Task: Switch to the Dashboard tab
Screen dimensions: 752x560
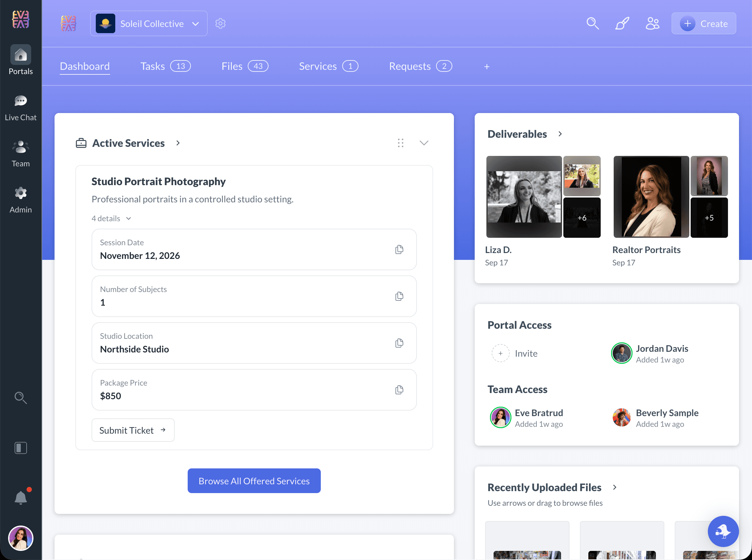Action: coord(85,67)
